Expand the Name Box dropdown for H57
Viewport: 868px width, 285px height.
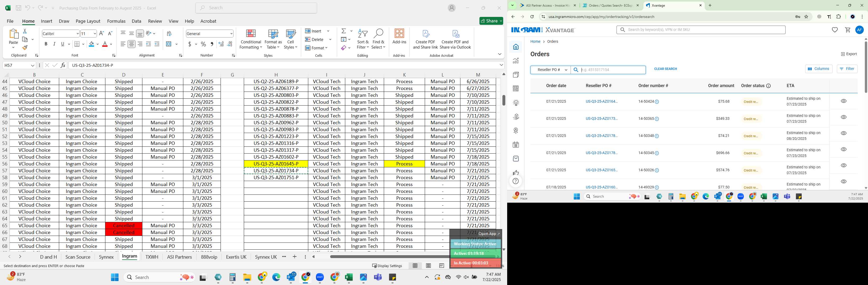pos(33,65)
